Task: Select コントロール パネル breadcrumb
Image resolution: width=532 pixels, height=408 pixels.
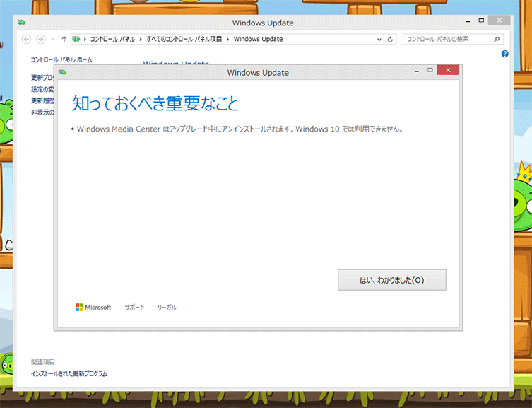Action: (112, 40)
